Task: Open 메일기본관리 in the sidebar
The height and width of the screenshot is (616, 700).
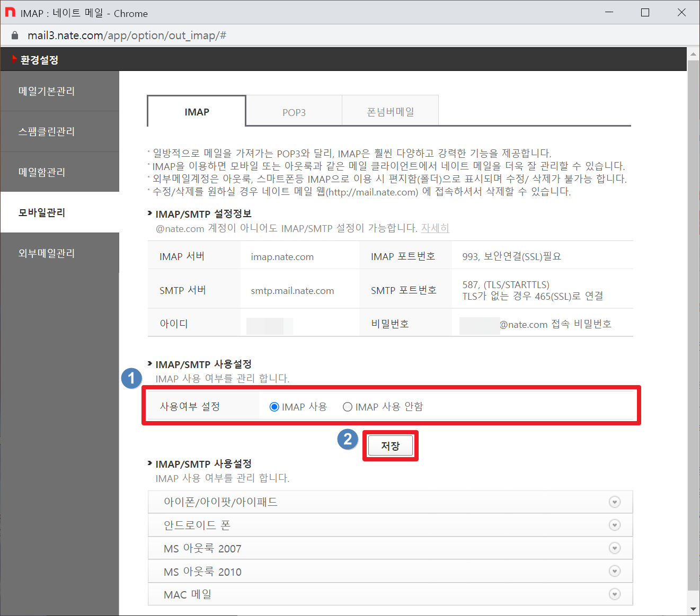Action: pyautogui.click(x=60, y=91)
